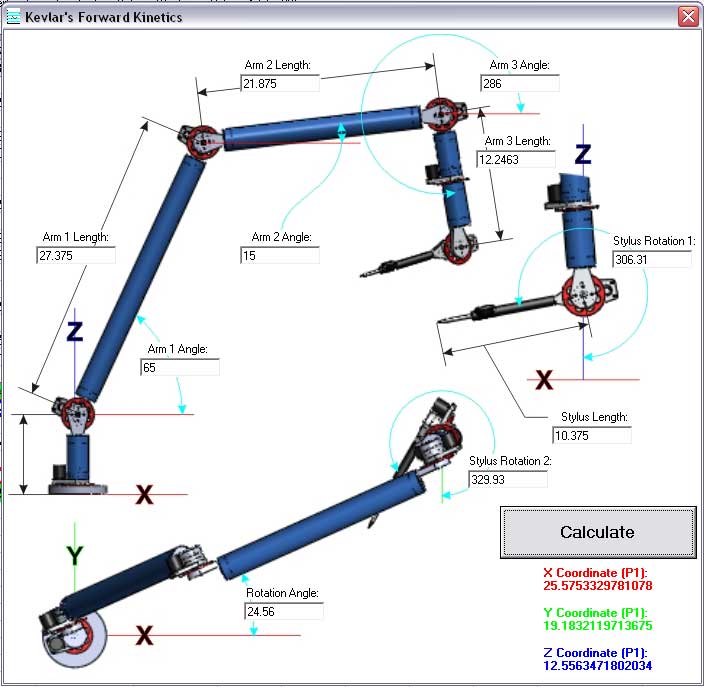The height and width of the screenshot is (687, 704).
Task: Focus the Stylus Rotation 1 text box
Action: (x=652, y=259)
